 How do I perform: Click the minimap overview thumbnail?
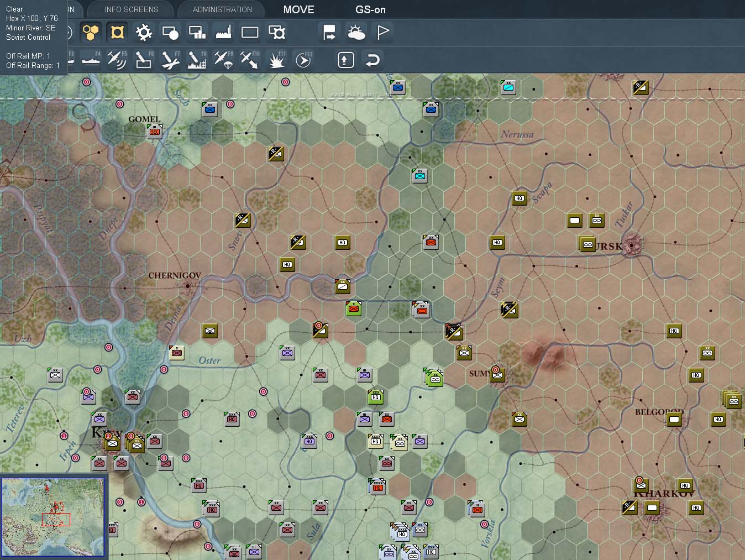[53, 517]
